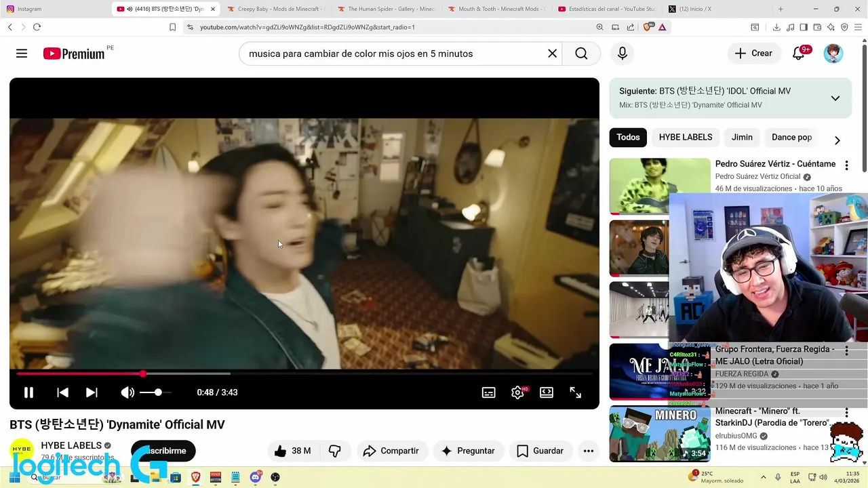The height and width of the screenshot is (488, 868).
Task: Like the video with 38 M likes
Action: pos(293,451)
